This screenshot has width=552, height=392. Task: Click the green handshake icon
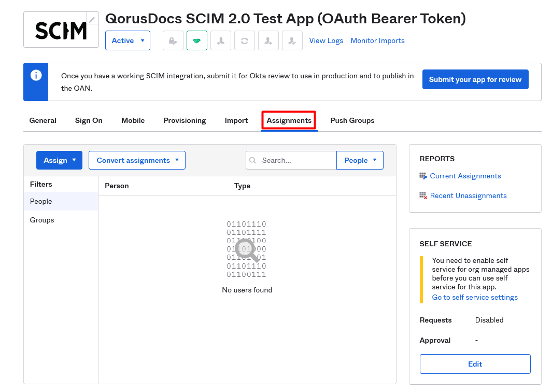[197, 40]
